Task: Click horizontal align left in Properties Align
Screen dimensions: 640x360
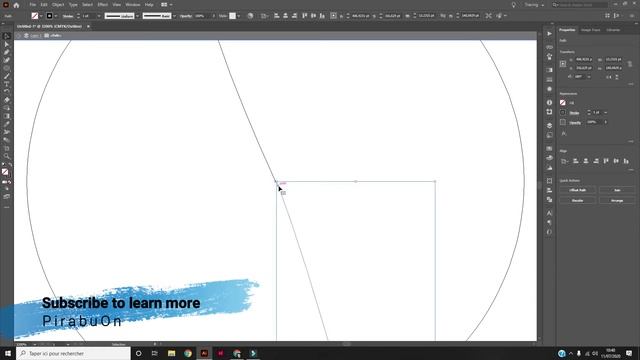Action: pos(576,161)
